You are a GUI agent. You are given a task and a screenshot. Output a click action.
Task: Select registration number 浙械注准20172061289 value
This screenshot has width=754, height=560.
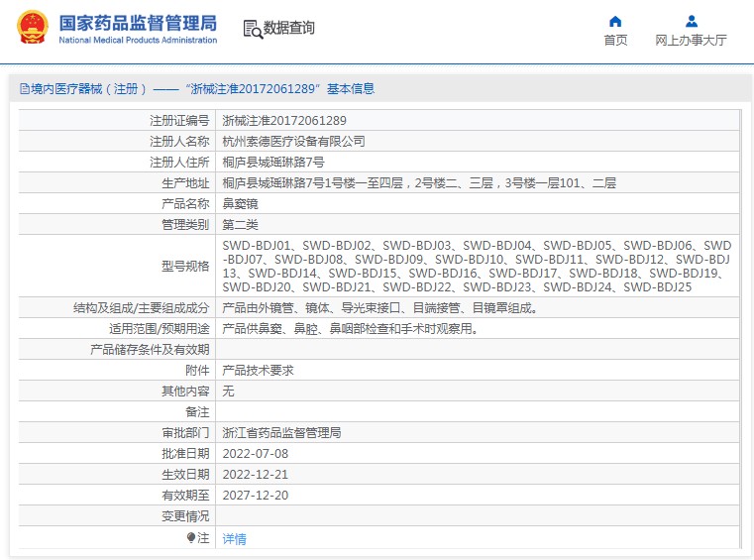click(x=284, y=120)
